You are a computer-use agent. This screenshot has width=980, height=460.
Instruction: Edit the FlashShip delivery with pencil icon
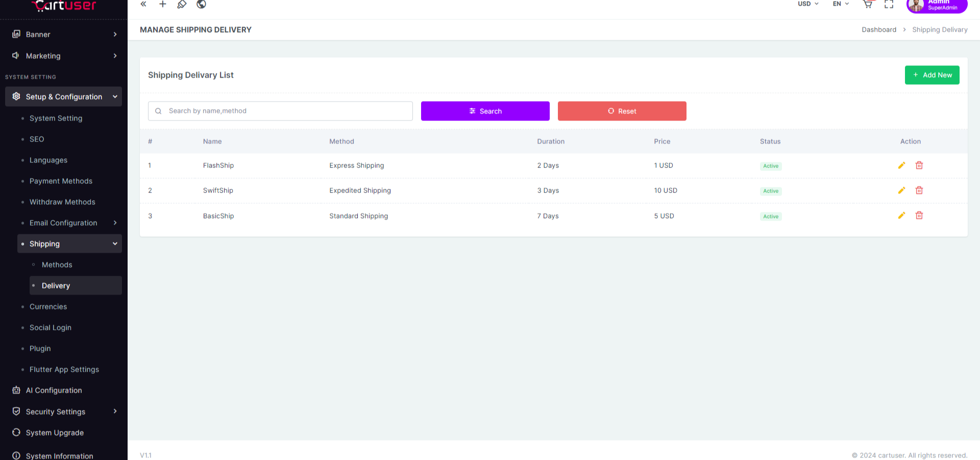tap(901, 165)
